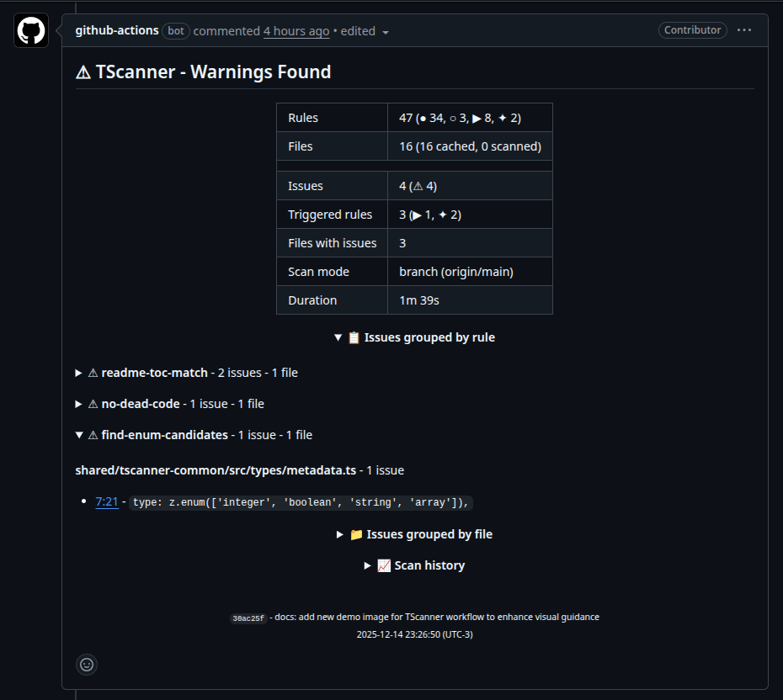This screenshot has height=700, width=783.
Task: Collapse the Issues grouped by rule section
Action: click(x=339, y=337)
